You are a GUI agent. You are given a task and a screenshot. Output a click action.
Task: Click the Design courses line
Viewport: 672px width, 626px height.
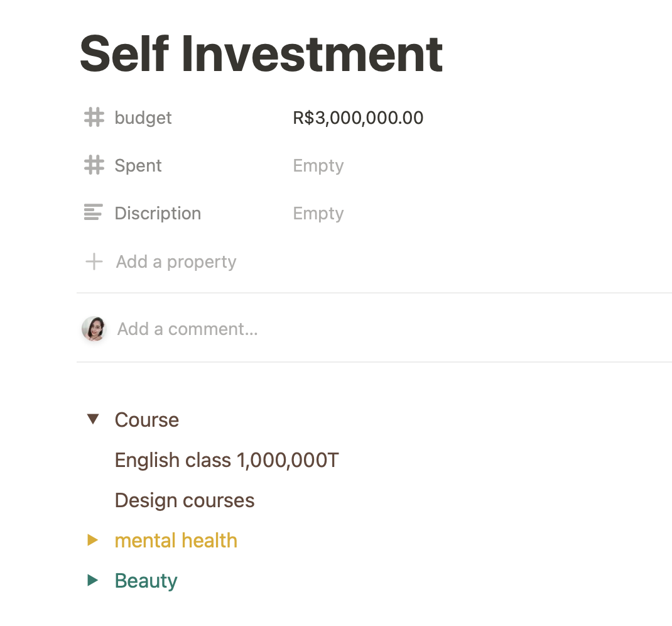(185, 500)
